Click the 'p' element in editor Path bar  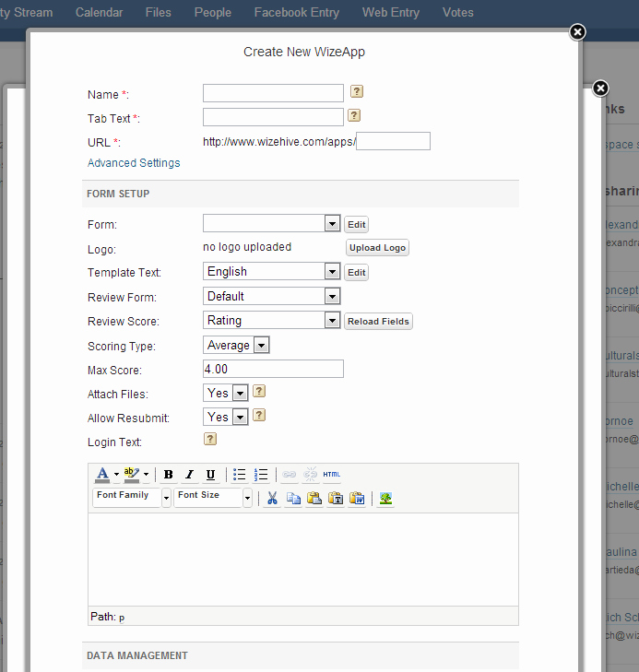(x=122, y=618)
